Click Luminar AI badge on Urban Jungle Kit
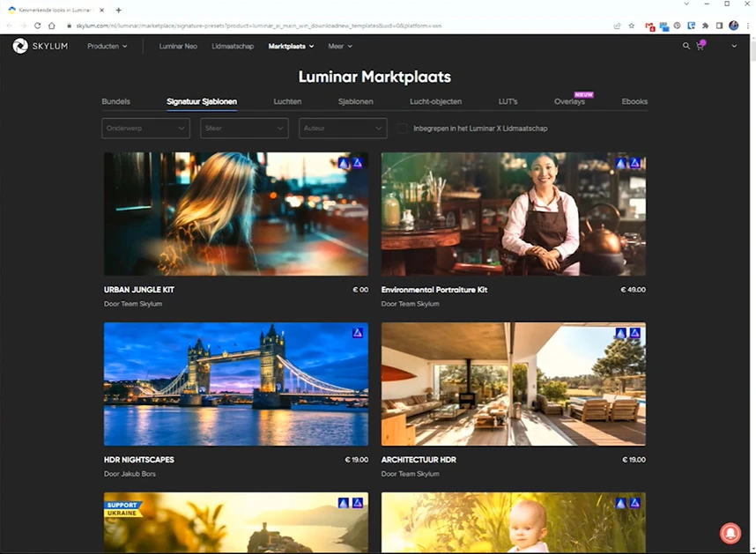756x554 pixels. pyautogui.click(x=344, y=163)
